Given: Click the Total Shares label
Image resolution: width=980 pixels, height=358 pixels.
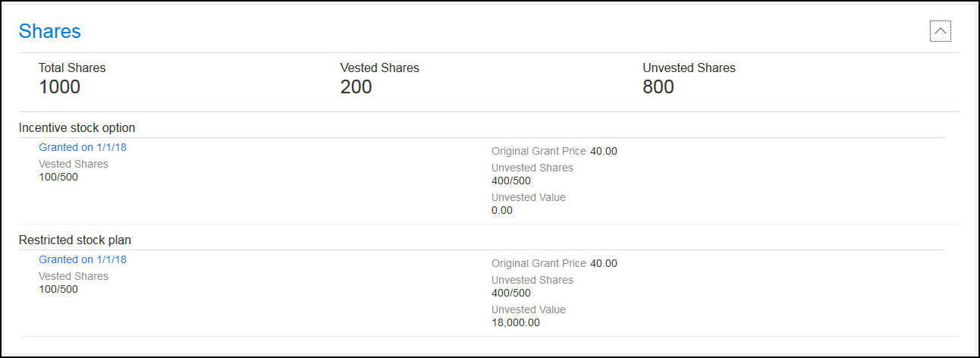Looking at the screenshot, I should tap(72, 68).
